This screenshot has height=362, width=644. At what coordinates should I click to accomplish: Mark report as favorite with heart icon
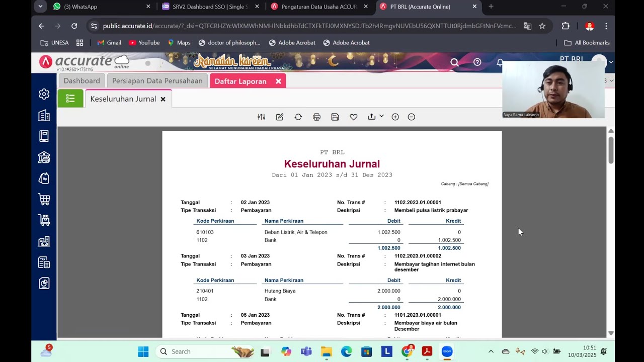tap(354, 117)
